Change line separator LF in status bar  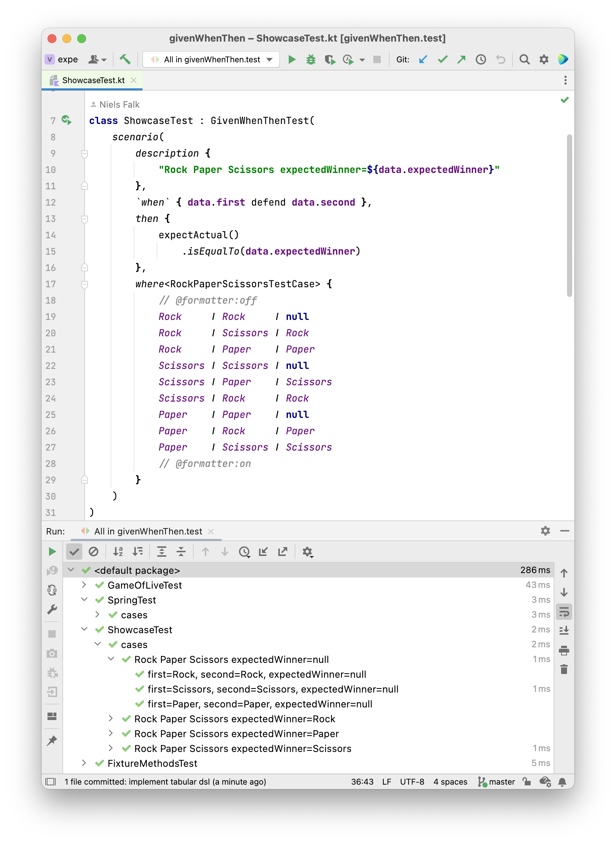coord(386,782)
